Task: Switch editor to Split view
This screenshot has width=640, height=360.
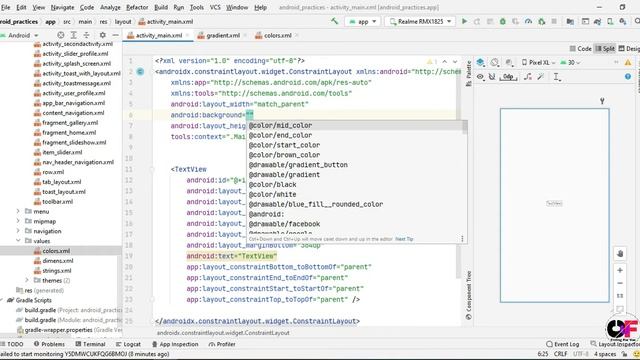Action: [605, 49]
